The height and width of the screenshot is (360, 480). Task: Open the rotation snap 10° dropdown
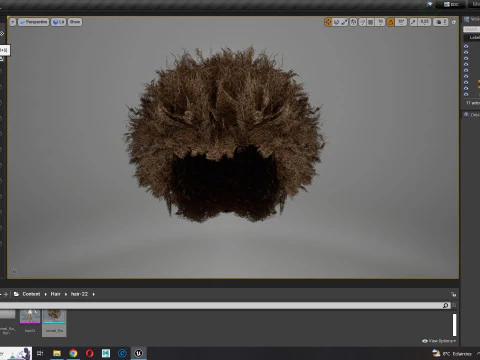coord(401,22)
